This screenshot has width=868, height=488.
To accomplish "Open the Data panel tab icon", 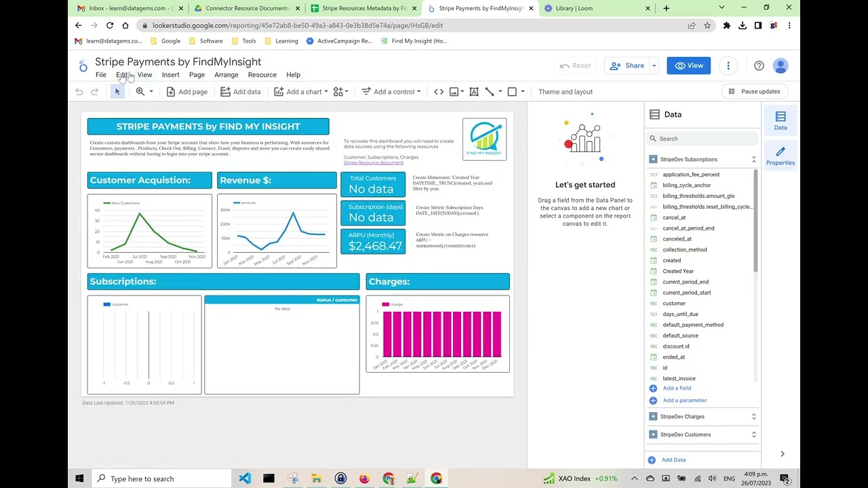I will click(781, 121).
